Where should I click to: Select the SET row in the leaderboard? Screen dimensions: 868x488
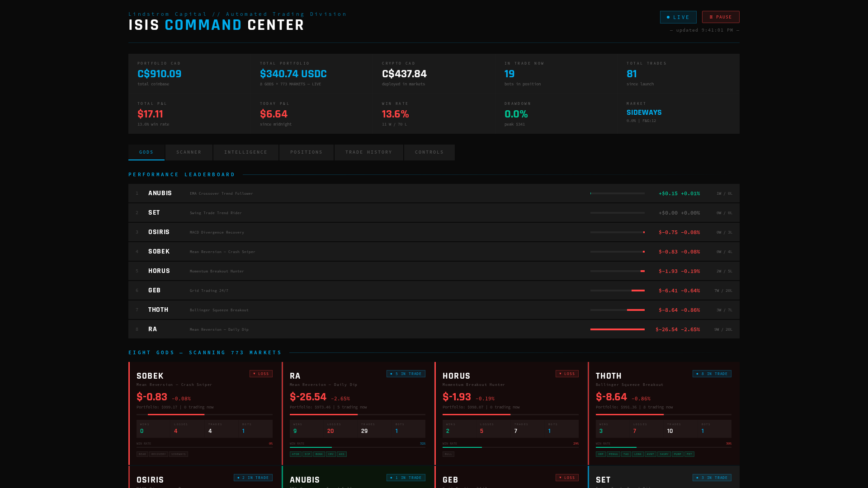[434, 213]
